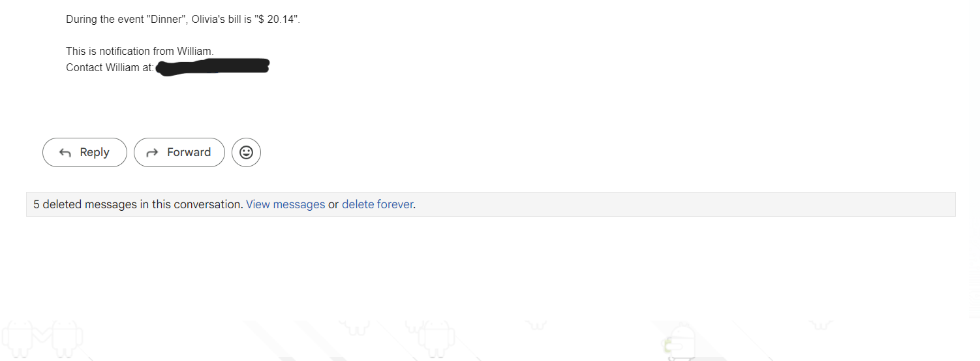Click the curved reply arrow icon
Screen dimensions: 980x361
tap(65, 153)
